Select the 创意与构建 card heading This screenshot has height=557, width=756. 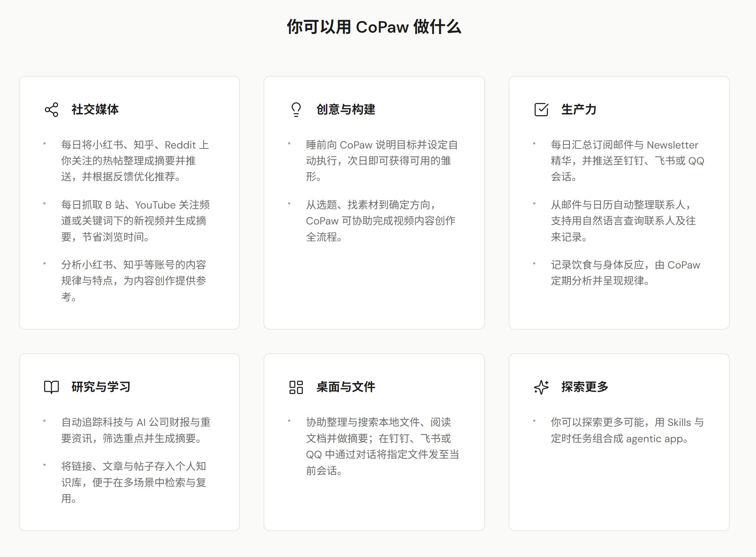(x=346, y=110)
